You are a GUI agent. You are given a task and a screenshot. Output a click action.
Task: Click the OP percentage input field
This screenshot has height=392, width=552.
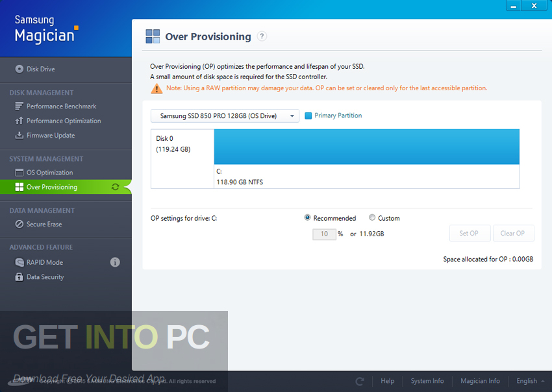pyautogui.click(x=324, y=234)
